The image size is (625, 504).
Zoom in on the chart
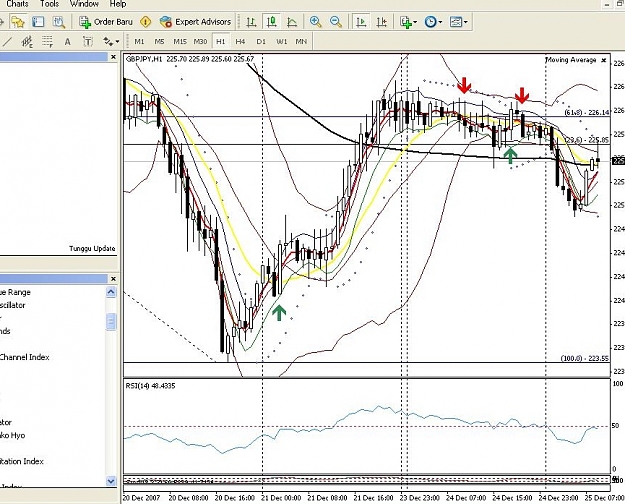tap(316, 22)
